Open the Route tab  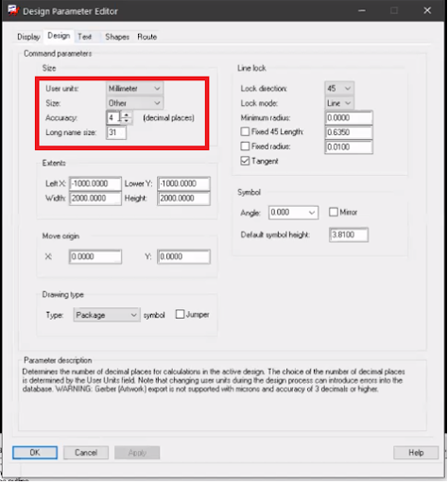click(x=147, y=37)
